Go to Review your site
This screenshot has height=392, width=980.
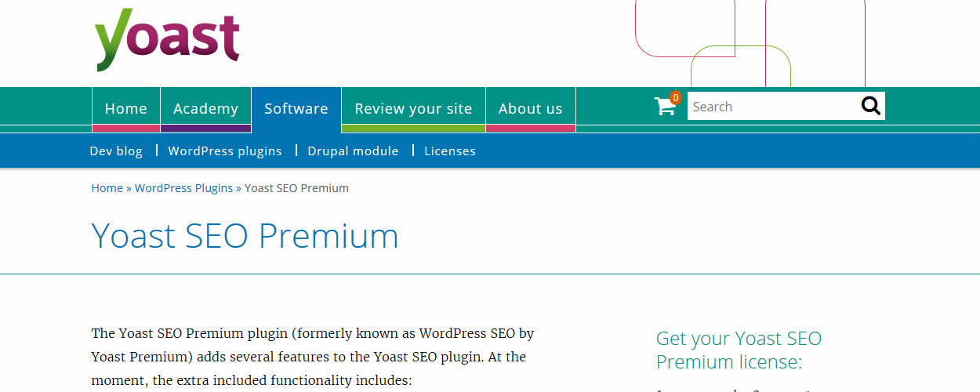(413, 109)
